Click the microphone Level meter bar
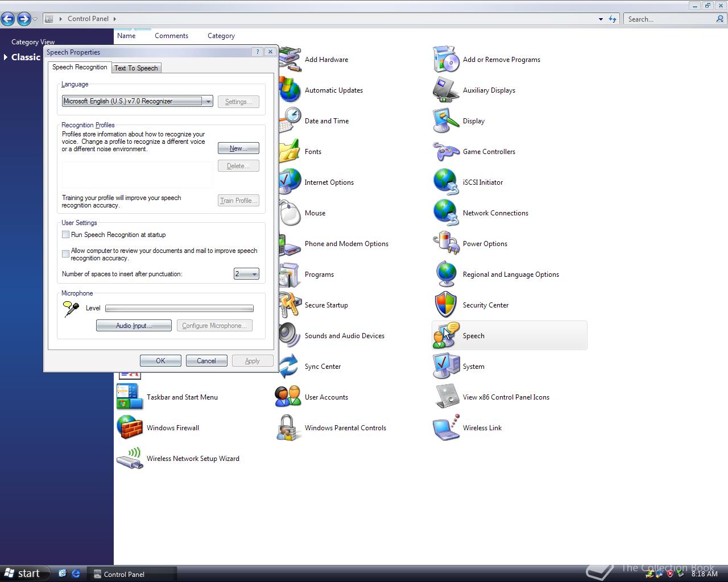728x582 pixels. pos(179,309)
